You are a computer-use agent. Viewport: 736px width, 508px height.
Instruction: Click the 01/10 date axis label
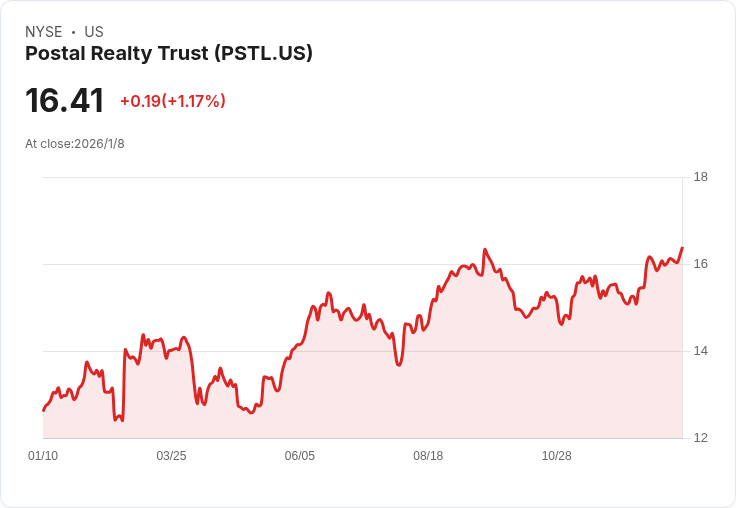(x=43, y=455)
